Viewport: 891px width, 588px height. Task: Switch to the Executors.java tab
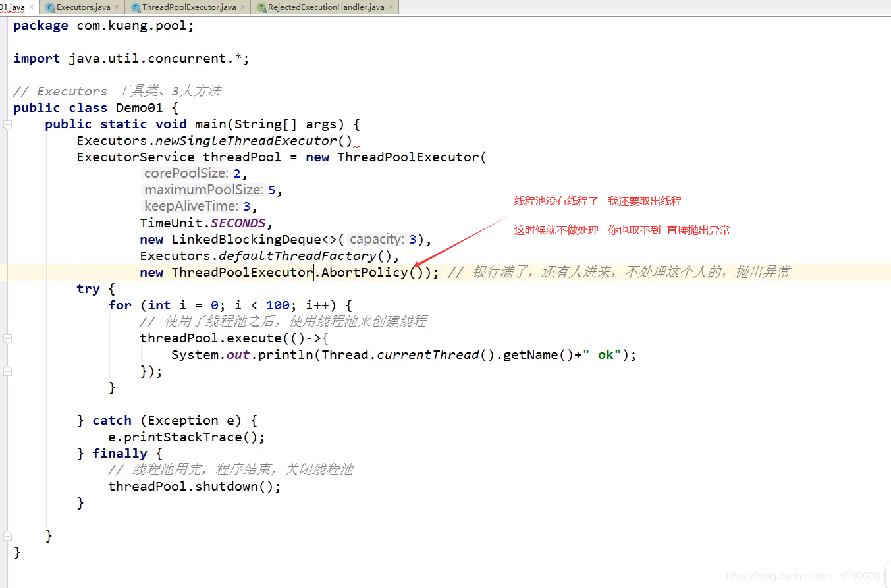point(83,7)
